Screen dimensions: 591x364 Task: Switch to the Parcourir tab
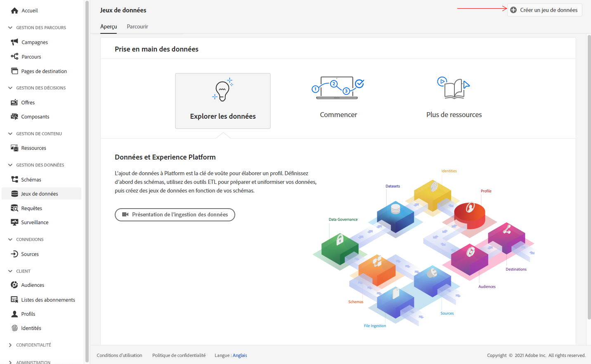coord(137,26)
